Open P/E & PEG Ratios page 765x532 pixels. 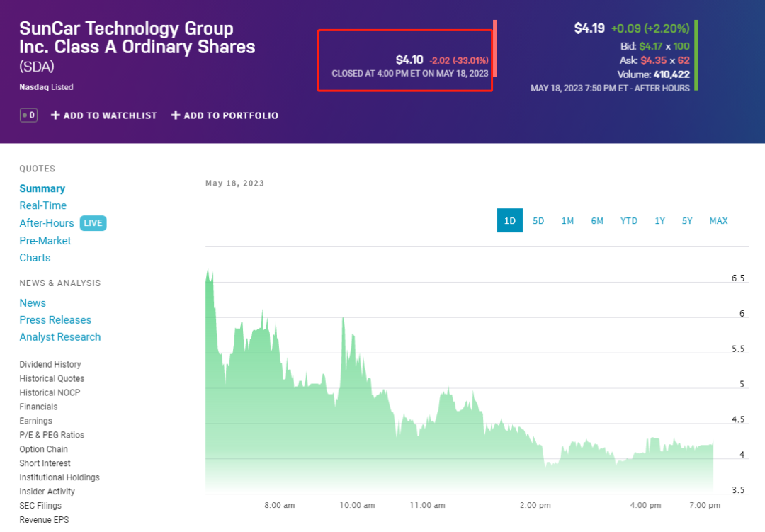pyautogui.click(x=52, y=435)
